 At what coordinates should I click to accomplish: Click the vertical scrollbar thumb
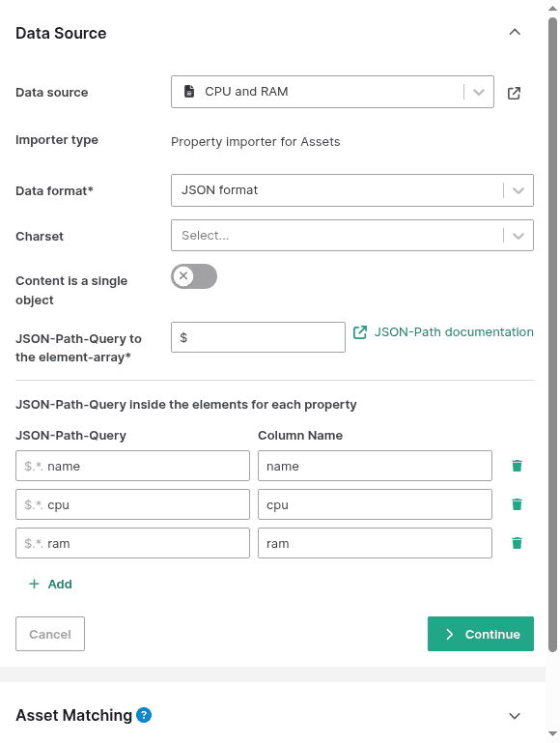pos(552,334)
